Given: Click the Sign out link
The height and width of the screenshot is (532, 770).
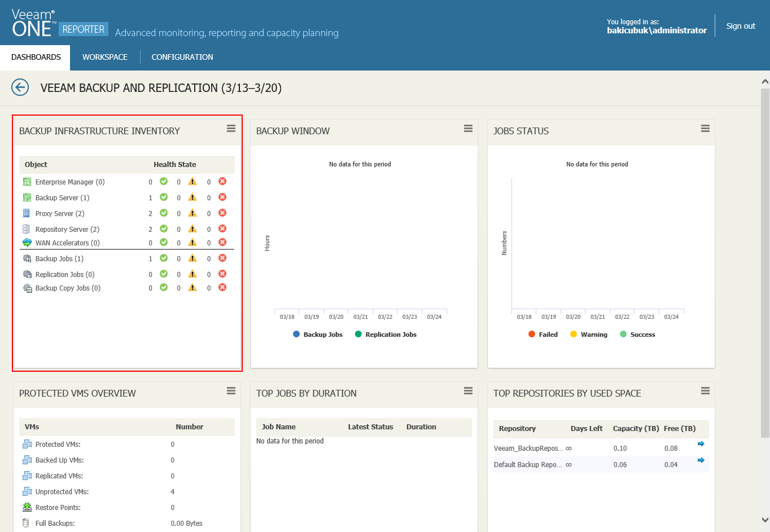Looking at the screenshot, I should point(741,26).
